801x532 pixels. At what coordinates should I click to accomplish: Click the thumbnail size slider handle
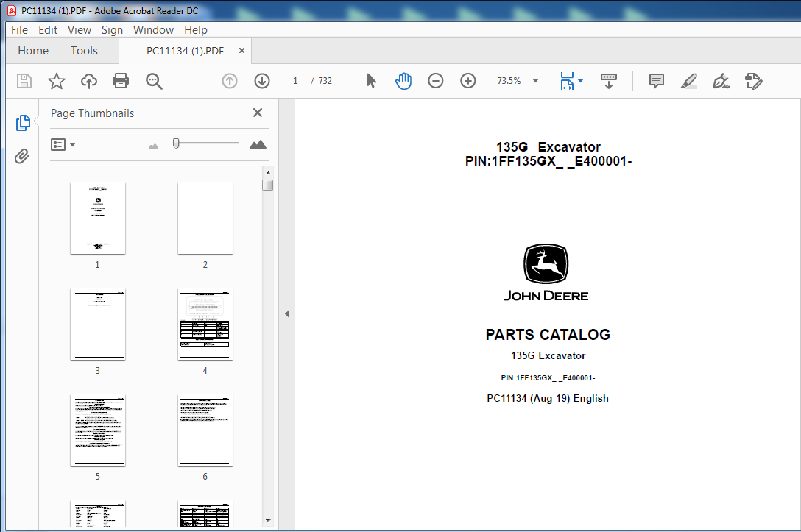(x=176, y=143)
